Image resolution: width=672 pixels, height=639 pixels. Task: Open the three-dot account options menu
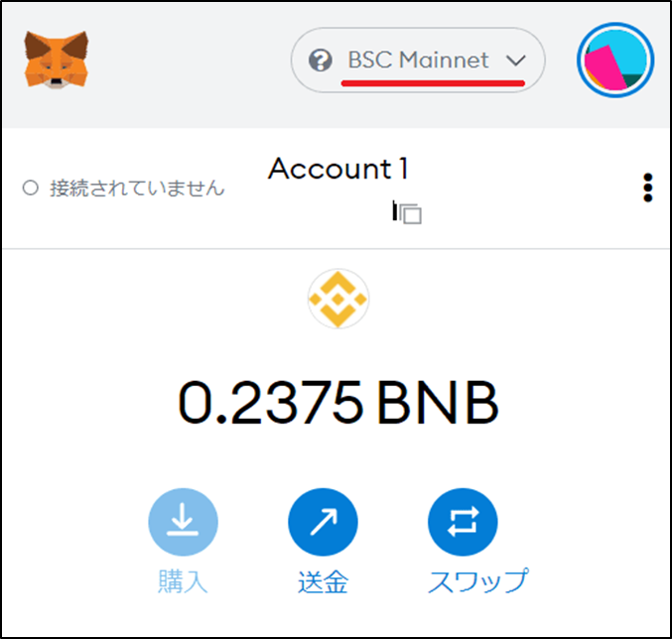point(647,188)
